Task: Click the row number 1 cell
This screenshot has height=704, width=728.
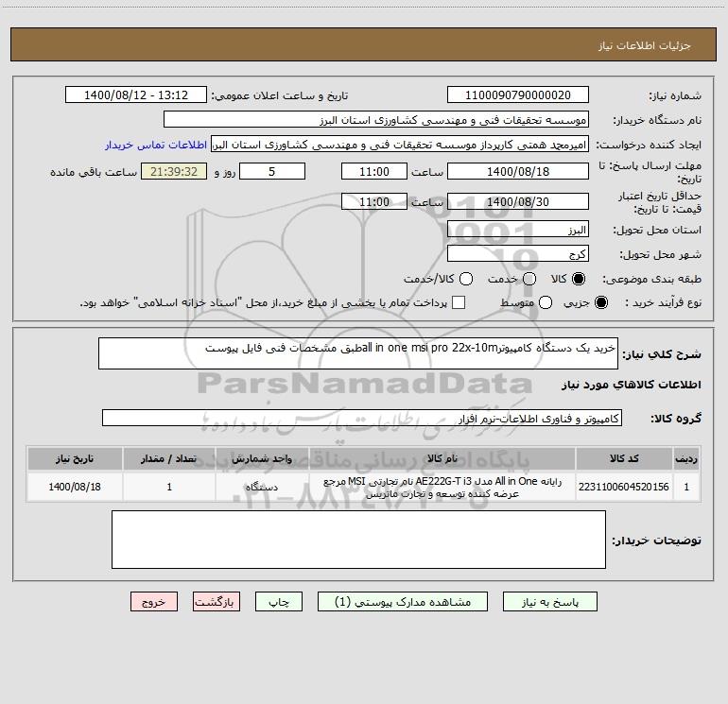Action: coord(686,487)
